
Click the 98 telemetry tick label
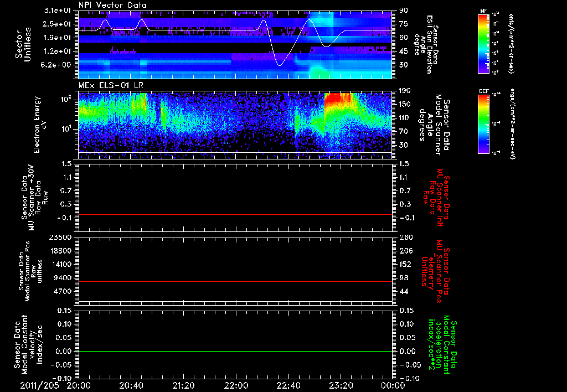[404, 278]
